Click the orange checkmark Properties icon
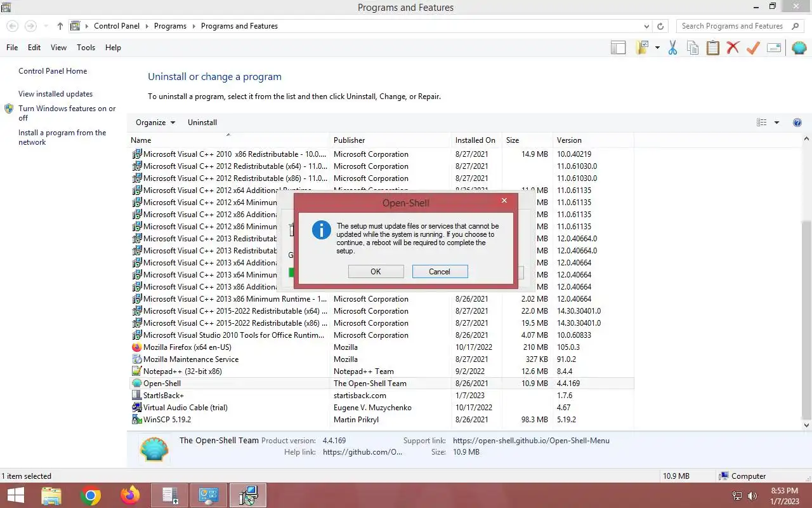Image resolution: width=812 pixels, height=508 pixels. pyautogui.click(x=753, y=48)
